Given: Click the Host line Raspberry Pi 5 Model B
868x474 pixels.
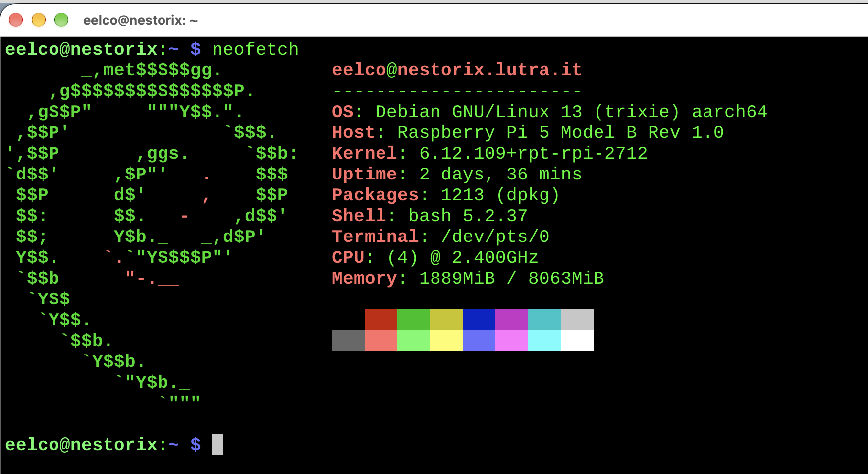Looking at the screenshot, I should 528,132.
